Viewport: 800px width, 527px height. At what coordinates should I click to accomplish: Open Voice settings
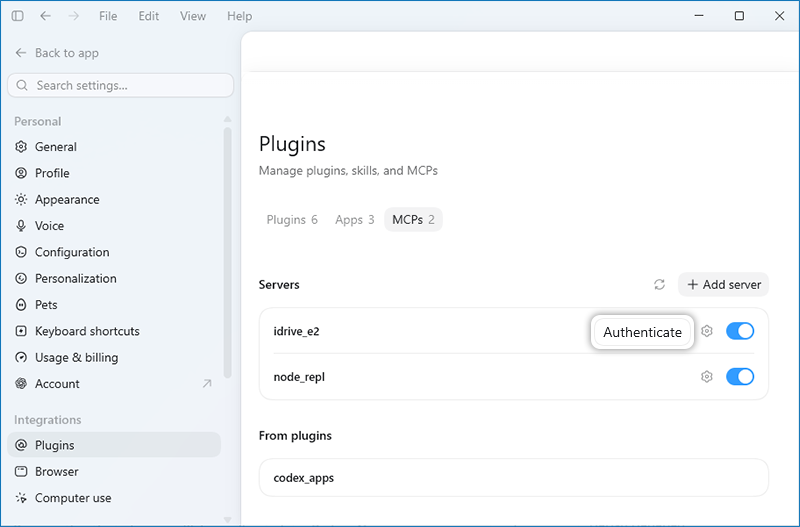(114, 225)
